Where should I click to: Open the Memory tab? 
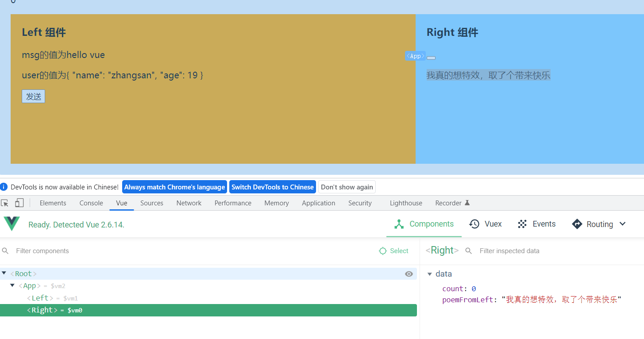[x=277, y=203]
